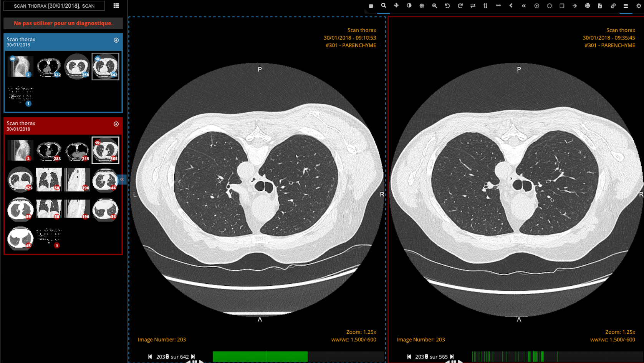Click the print icon in toolbar
Screen dimensions: 644x363
tap(588, 6)
